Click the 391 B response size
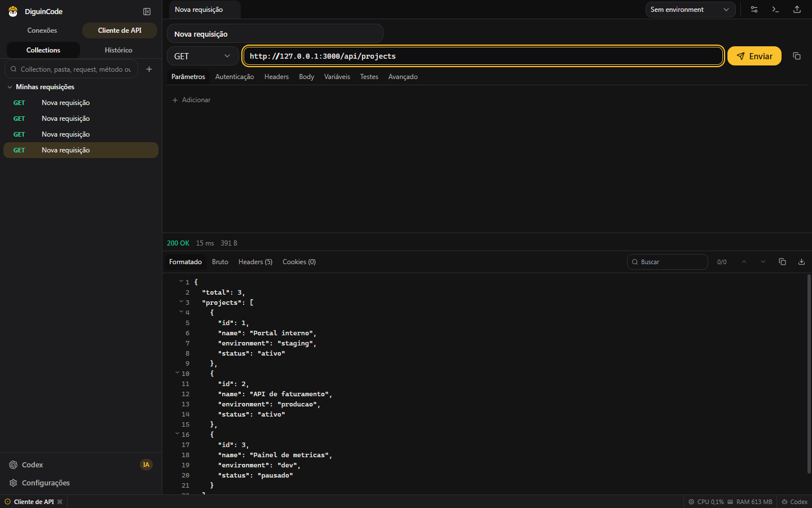This screenshot has height=508, width=812. [x=229, y=243]
